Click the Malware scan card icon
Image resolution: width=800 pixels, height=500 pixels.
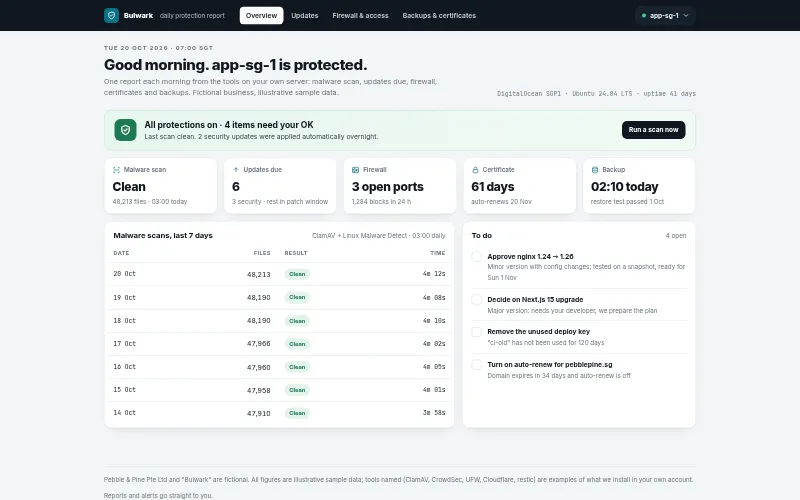click(x=116, y=170)
